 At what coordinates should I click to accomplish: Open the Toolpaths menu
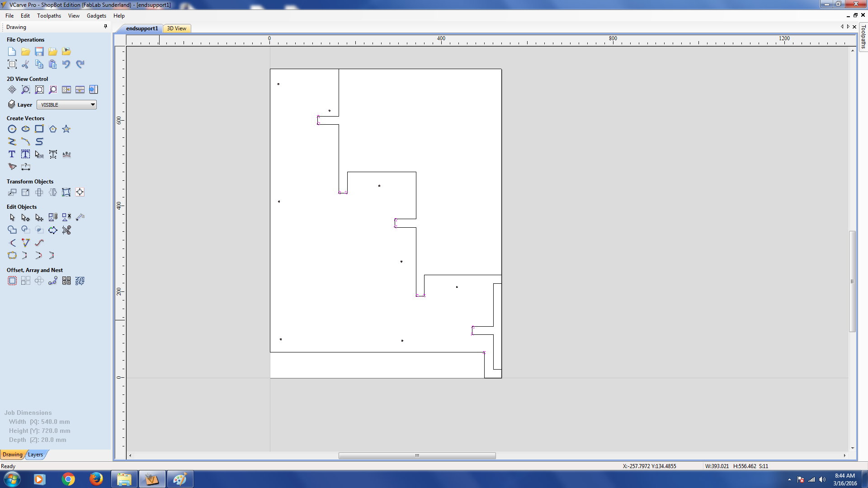click(x=49, y=16)
